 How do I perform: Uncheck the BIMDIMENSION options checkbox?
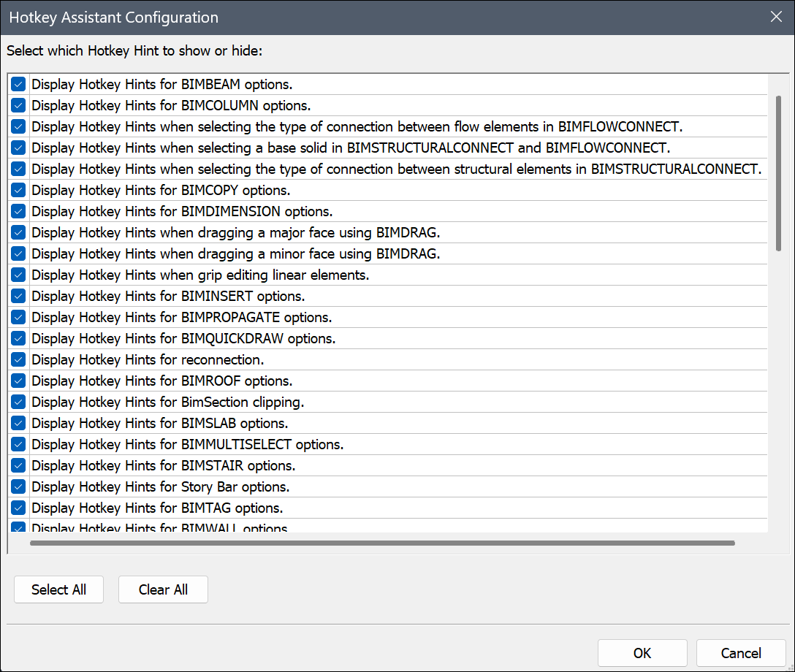click(x=19, y=211)
